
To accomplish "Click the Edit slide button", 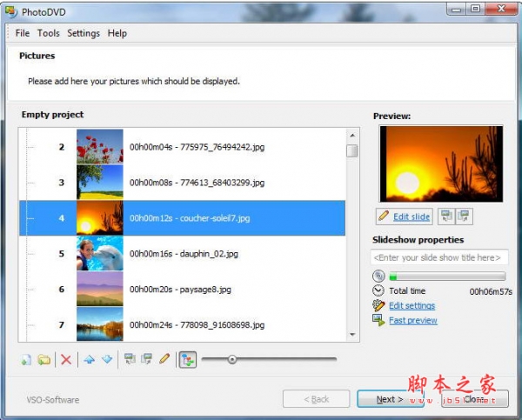I will coord(405,217).
